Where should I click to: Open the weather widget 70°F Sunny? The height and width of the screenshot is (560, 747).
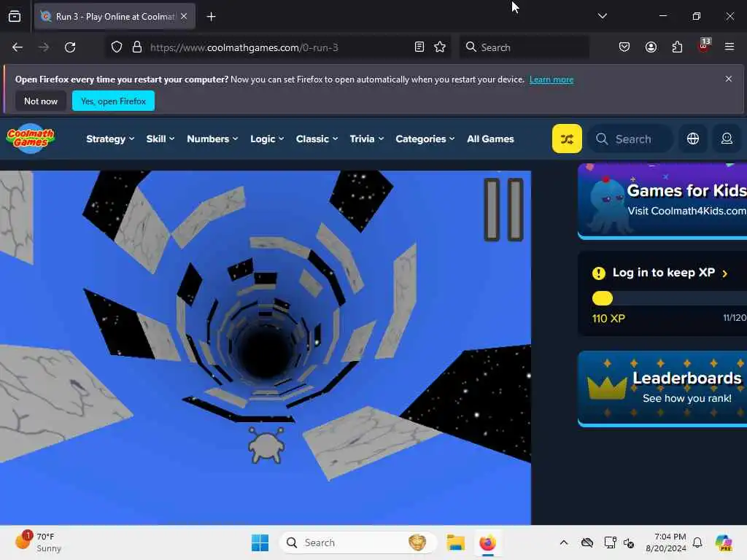point(39,542)
